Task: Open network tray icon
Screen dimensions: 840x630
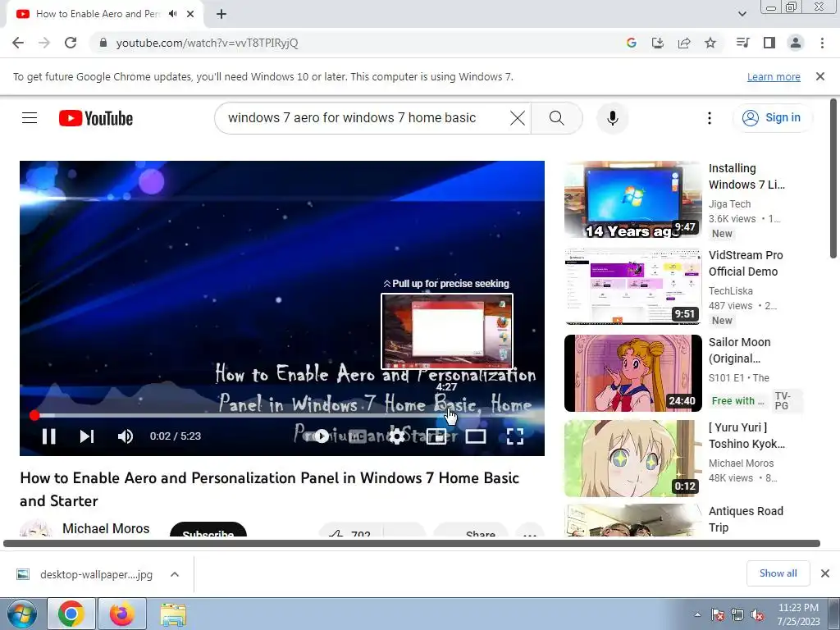Action: pos(737,615)
